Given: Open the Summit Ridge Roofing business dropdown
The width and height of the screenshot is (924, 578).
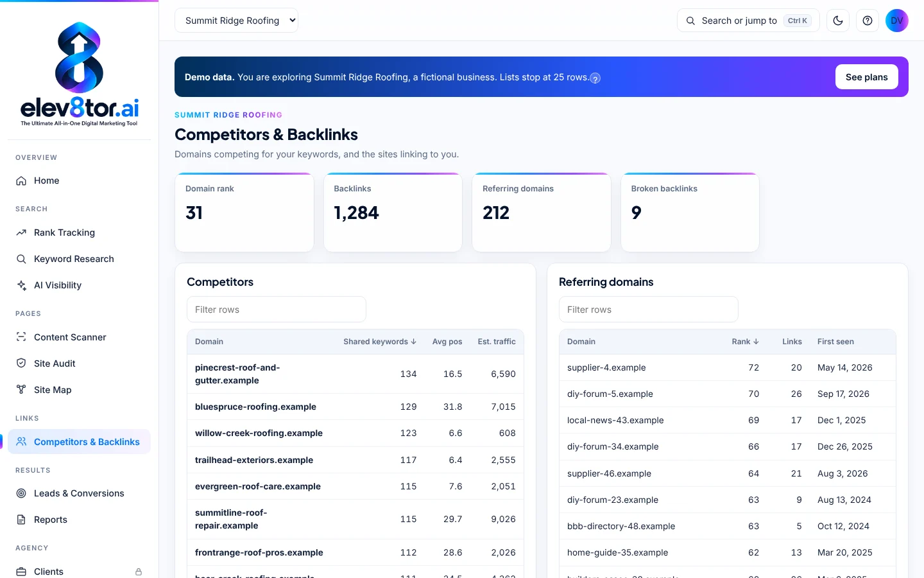Looking at the screenshot, I should click(x=236, y=21).
